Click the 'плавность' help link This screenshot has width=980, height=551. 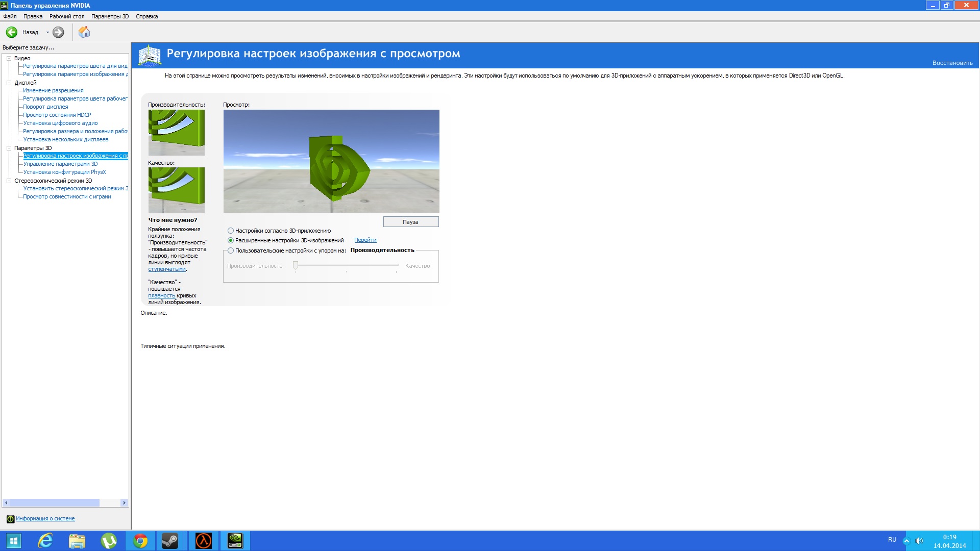pos(162,296)
